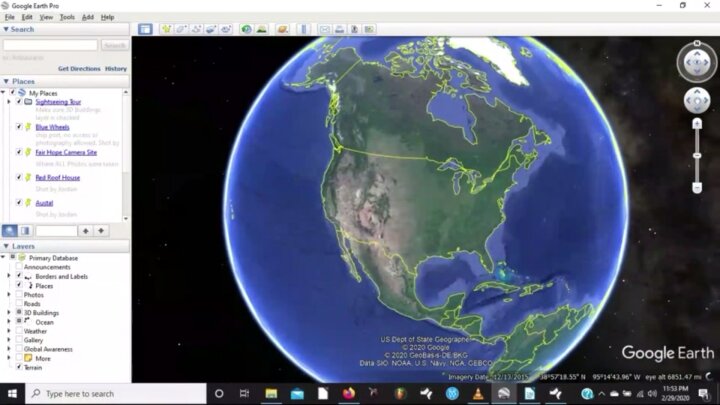Move selected place down with arrow

tap(101, 231)
